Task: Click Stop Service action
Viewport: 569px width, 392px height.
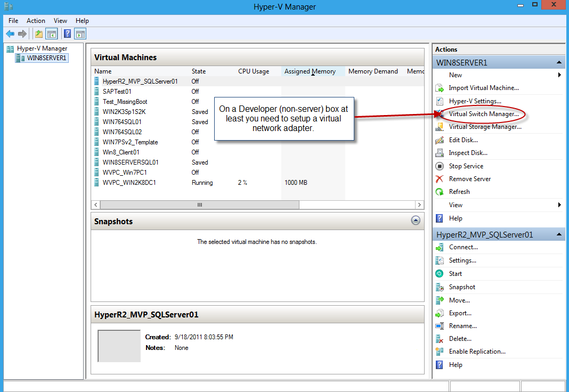Action: (466, 166)
